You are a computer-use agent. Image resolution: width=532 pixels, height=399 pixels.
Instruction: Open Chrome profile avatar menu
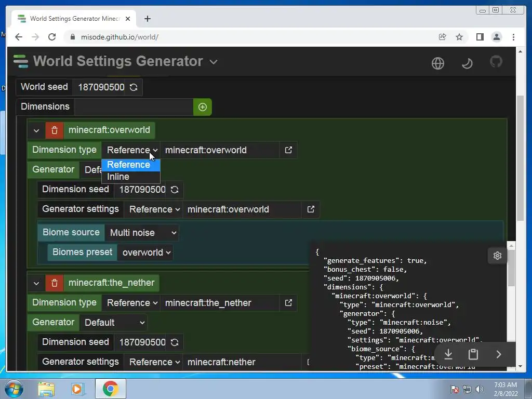click(496, 37)
